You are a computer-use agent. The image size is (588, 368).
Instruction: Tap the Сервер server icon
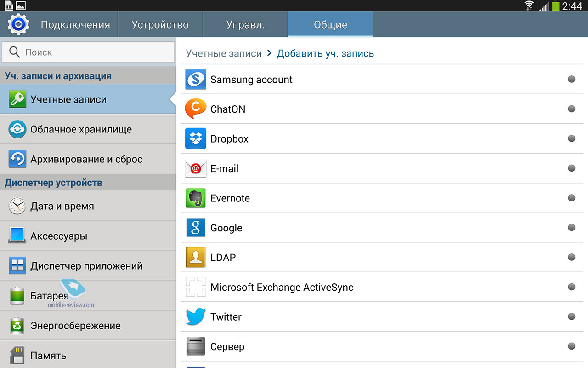coord(196,346)
